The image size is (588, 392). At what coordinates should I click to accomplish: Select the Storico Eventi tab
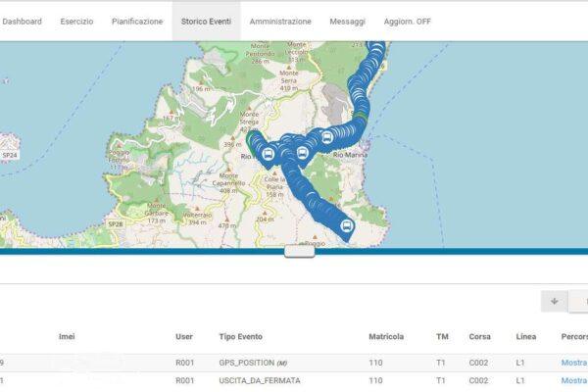(206, 21)
